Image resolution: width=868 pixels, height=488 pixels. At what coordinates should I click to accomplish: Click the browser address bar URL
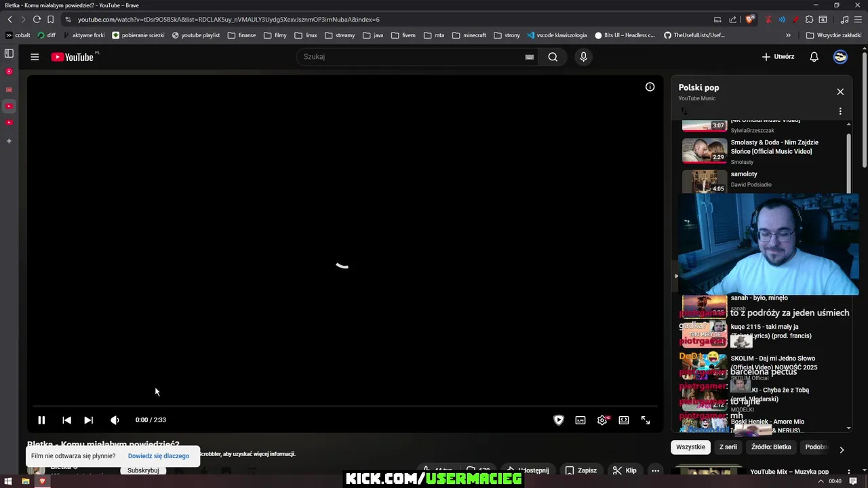[x=229, y=20]
